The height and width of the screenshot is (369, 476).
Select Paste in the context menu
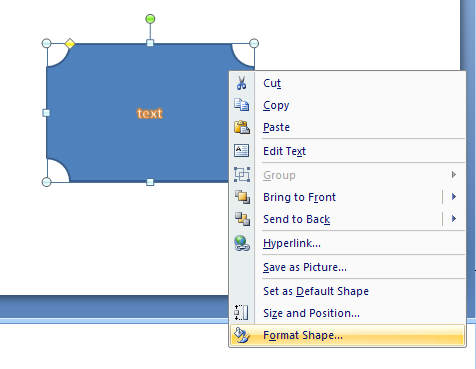coord(347,127)
